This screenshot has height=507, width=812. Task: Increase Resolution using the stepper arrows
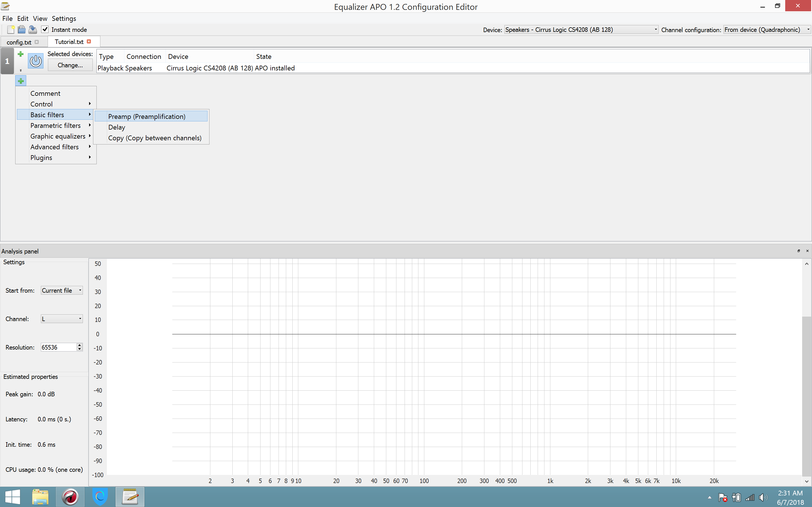pos(80,345)
